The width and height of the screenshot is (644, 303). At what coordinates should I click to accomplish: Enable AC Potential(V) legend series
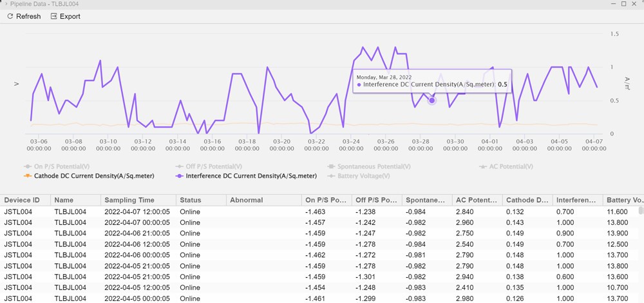tap(509, 166)
